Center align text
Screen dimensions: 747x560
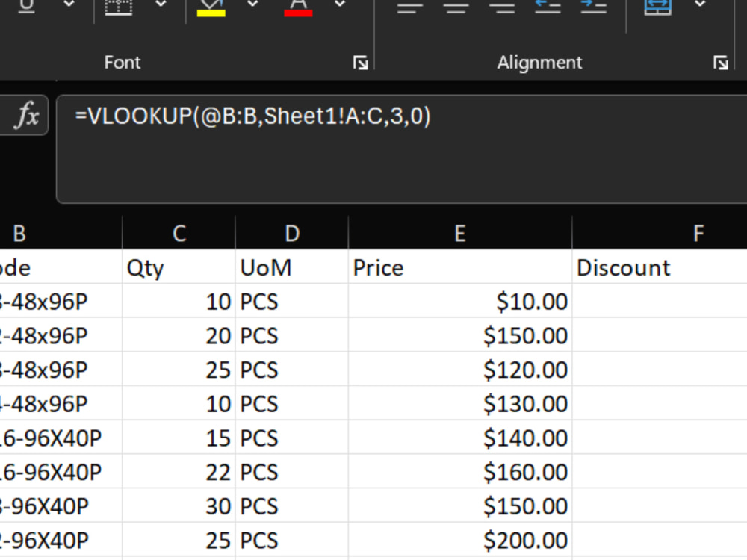(456, 7)
